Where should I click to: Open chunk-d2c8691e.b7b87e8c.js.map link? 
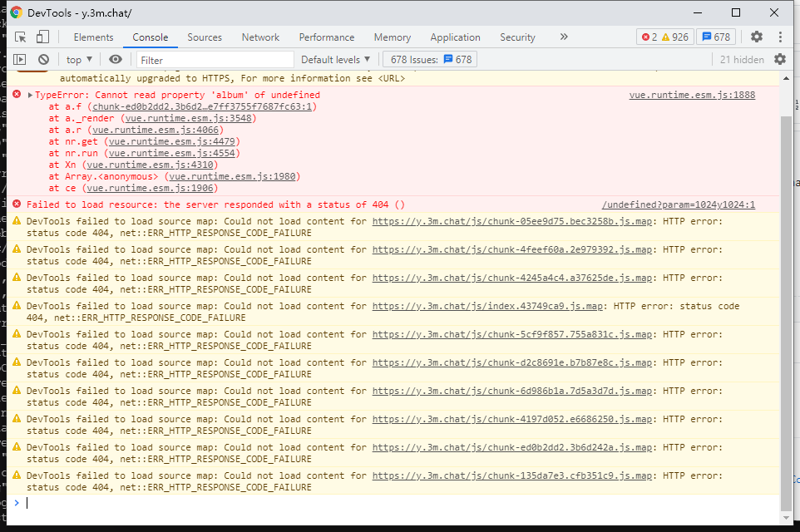click(512, 362)
